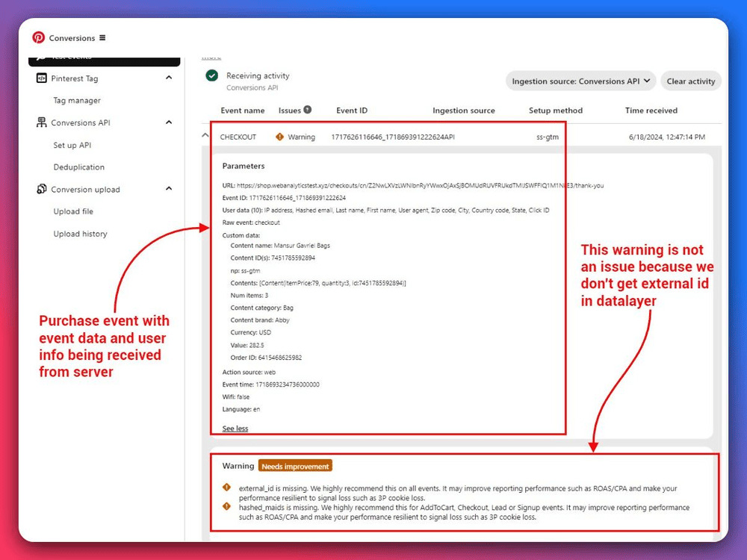Viewport: 747px width, 560px height.
Task: Click the Pinterest logo icon
Action: tap(38, 37)
